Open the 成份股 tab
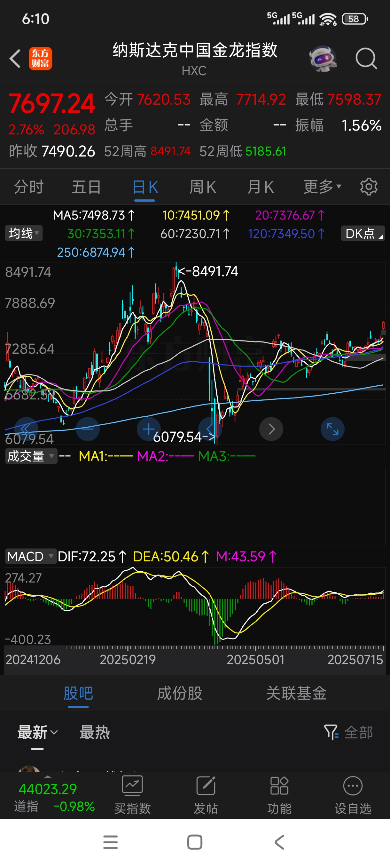Image resolution: width=390 pixels, height=868 pixels. tap(180, 693)
